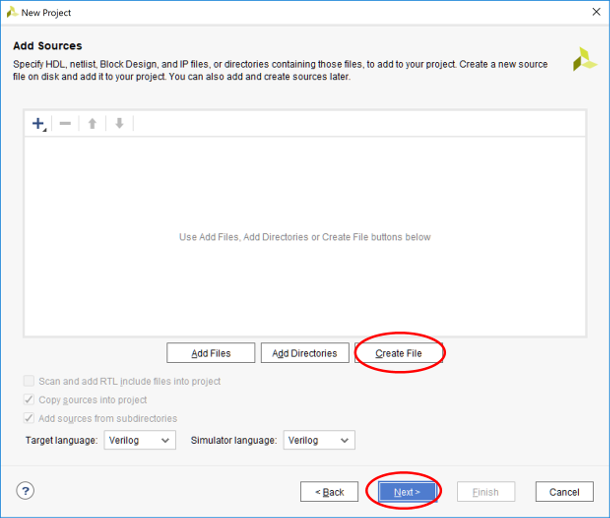Close the New Project dialog

596,12
